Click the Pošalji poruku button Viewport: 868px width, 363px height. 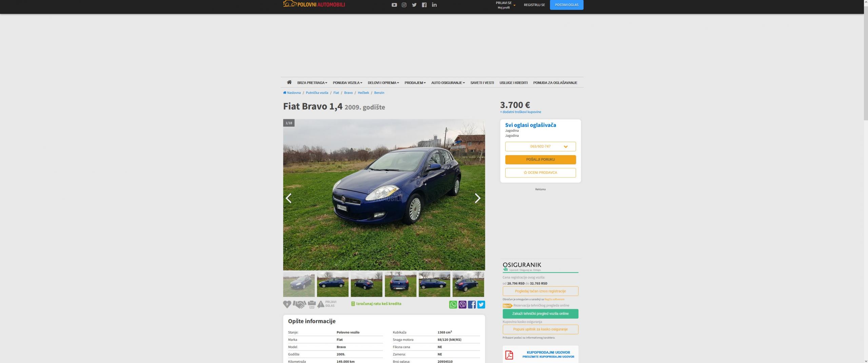tap(540, 159)
